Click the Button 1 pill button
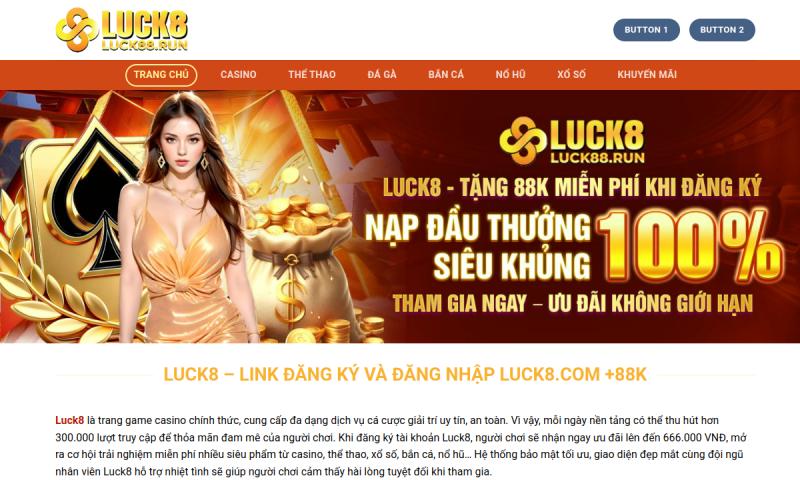Screen dimensions: 800x480 [x=646, y=30]
